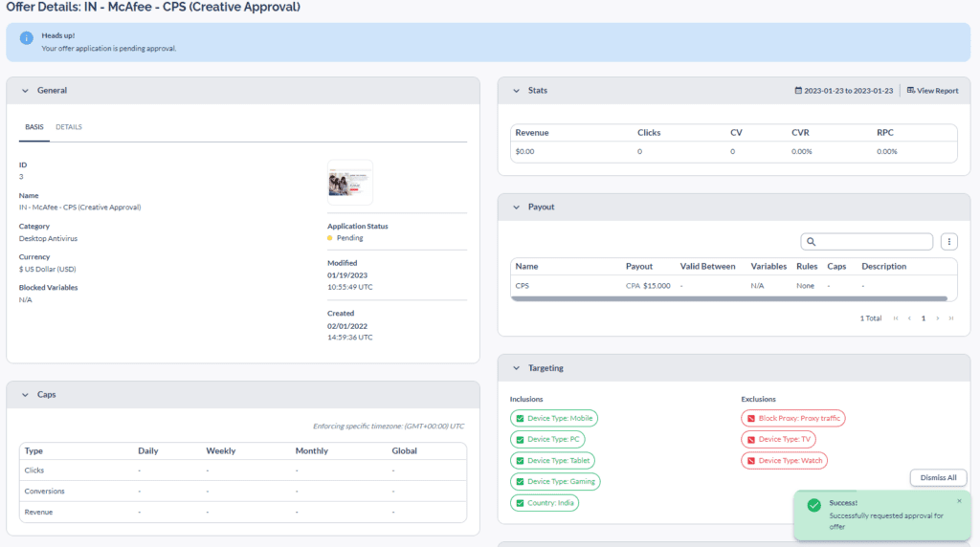Jump to the first page of payouts

point(896,318)
